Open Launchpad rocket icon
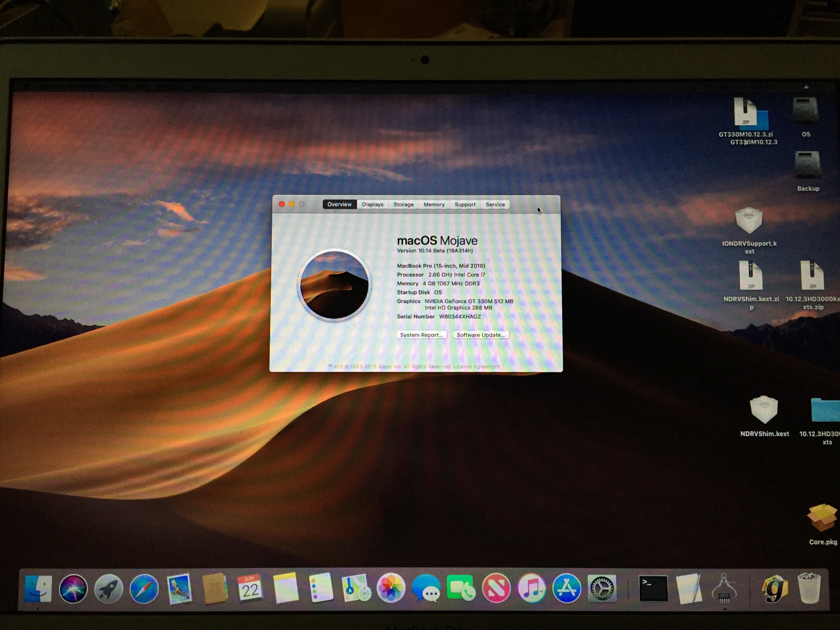 coord(109,589)
